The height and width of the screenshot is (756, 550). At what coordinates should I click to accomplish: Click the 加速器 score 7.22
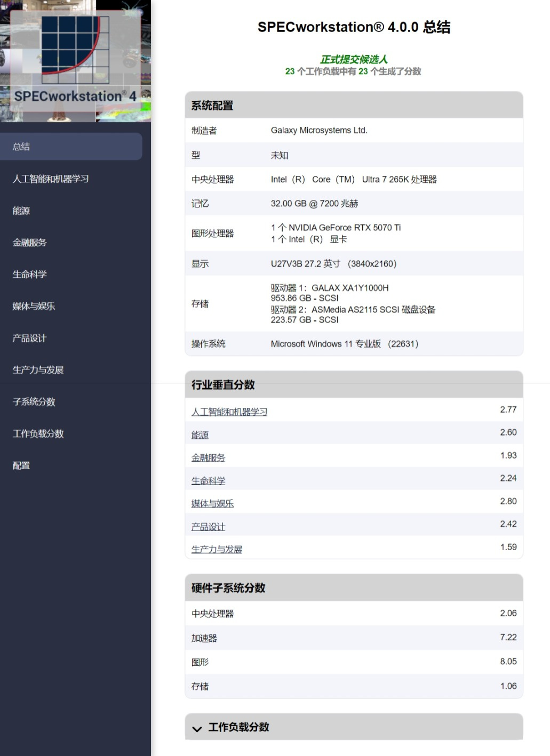(x=508, y=637)
